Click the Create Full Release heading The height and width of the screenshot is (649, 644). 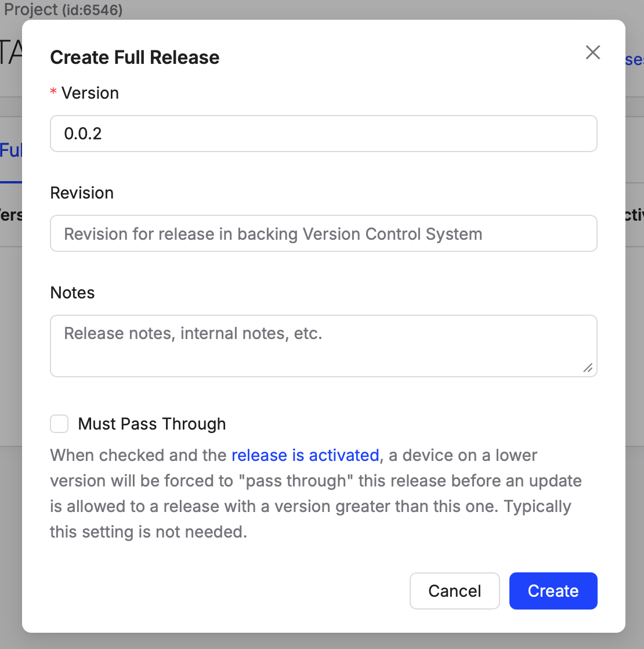tap(135, 57)
